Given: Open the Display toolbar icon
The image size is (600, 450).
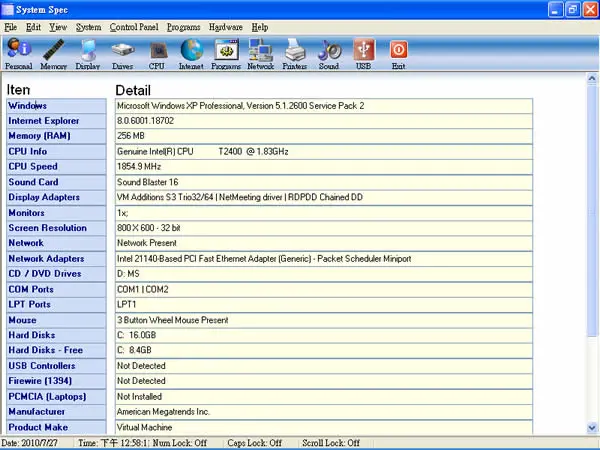Looking at the screenshot, I should pyautogui.click(x=88, y=54).
